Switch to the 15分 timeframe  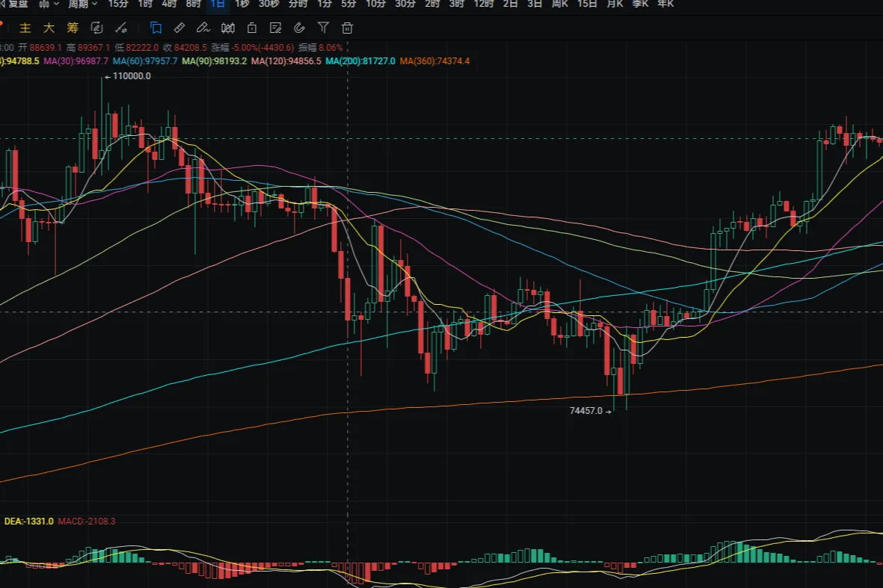pyautogui.click(x=117, y=4)
